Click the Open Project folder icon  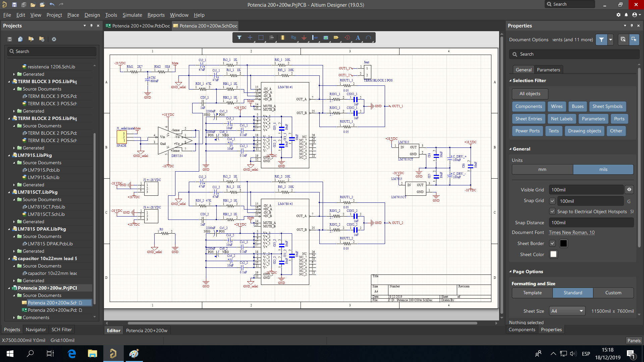(42, 5)
